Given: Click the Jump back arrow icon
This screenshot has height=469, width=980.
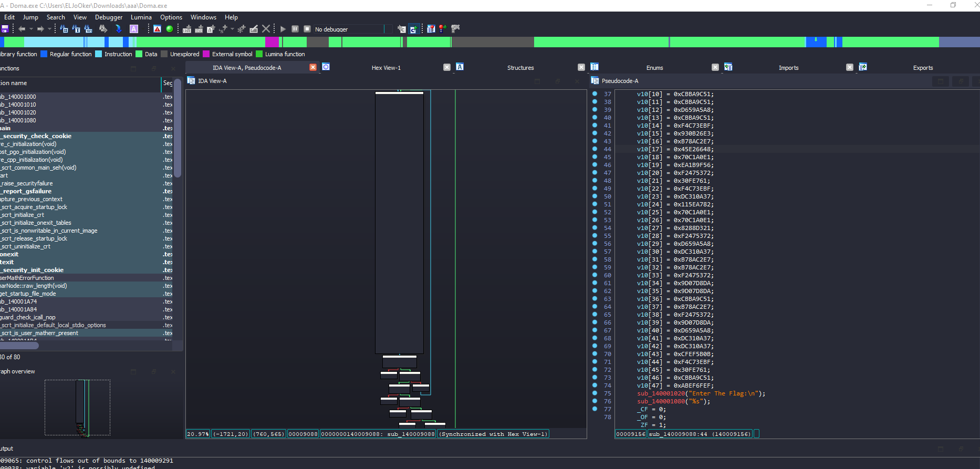Looking at the screenshot, I should point(22,29).
